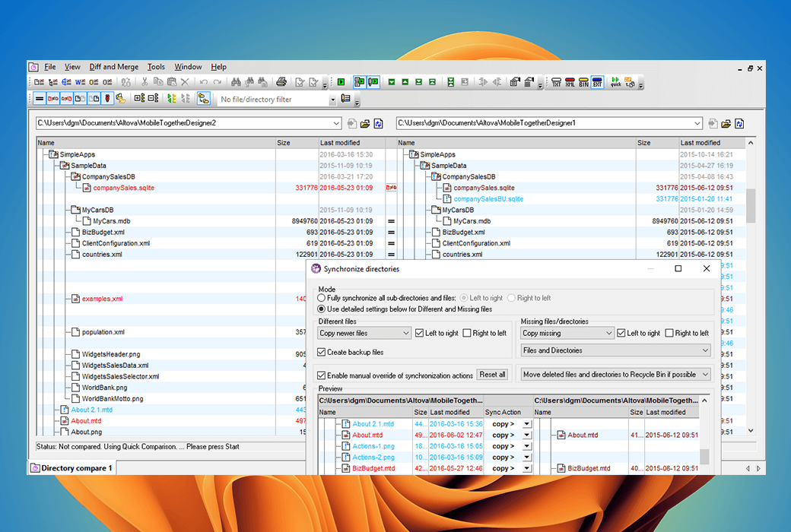Select Fully synchronize all sub-directories radio button
The height and width of the screenshot is (532, 791).
point(321,298)
